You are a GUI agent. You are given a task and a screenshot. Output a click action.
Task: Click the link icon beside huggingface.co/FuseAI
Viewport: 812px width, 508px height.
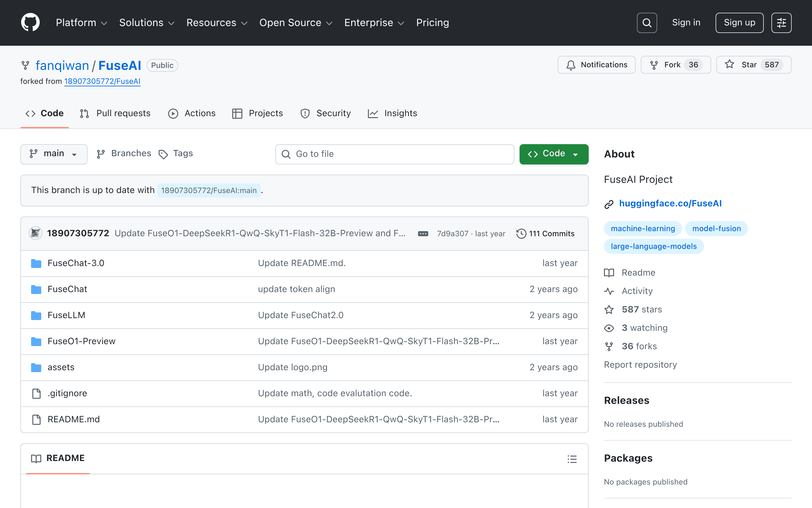609,204
